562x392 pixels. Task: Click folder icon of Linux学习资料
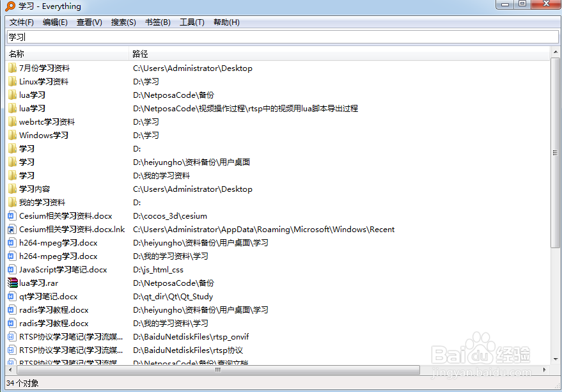click(x=12, y=81)
